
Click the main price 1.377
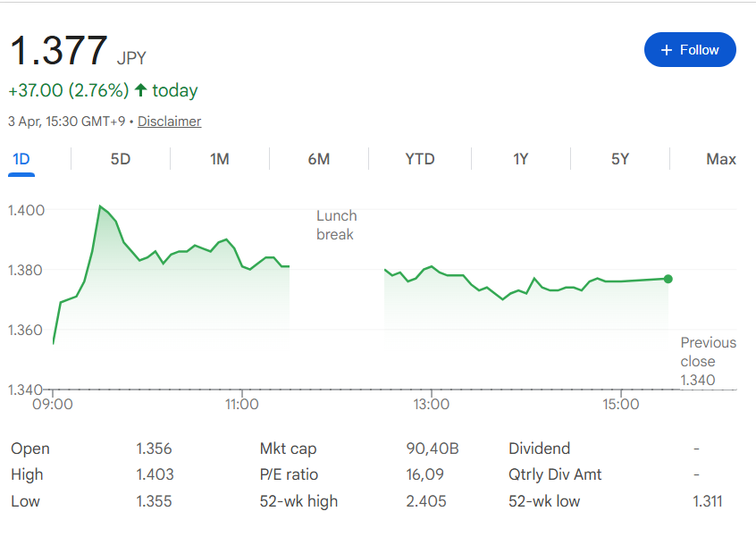click(59, 50)
